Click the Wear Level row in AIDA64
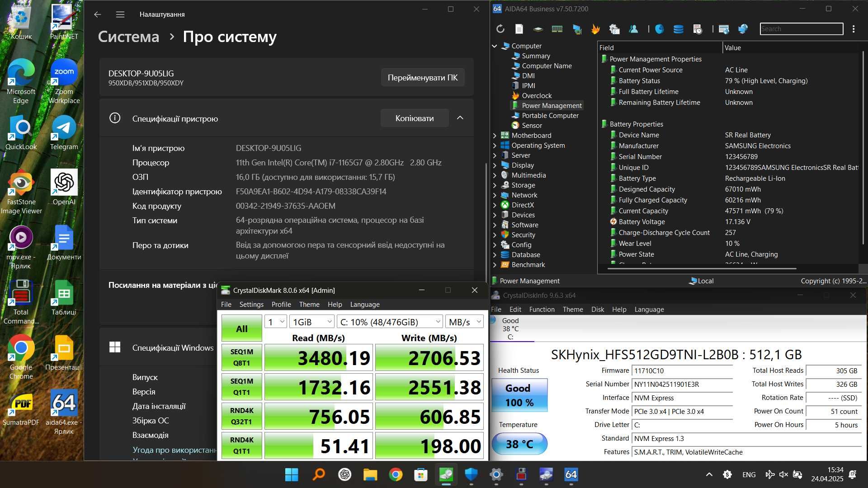868x488 pixels. coord(729,244)
